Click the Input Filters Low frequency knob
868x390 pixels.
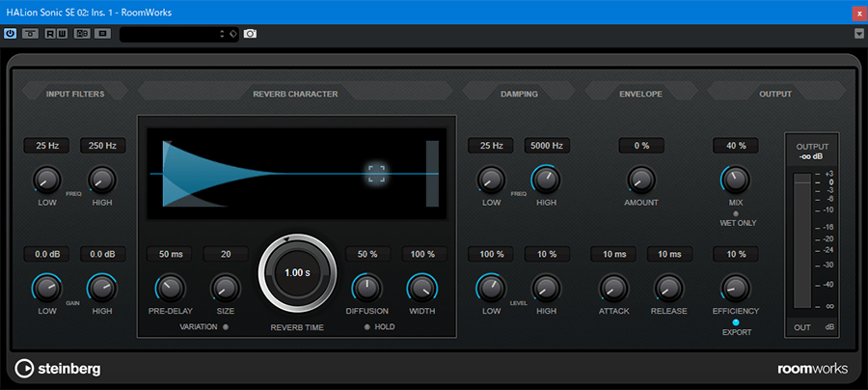47,180
